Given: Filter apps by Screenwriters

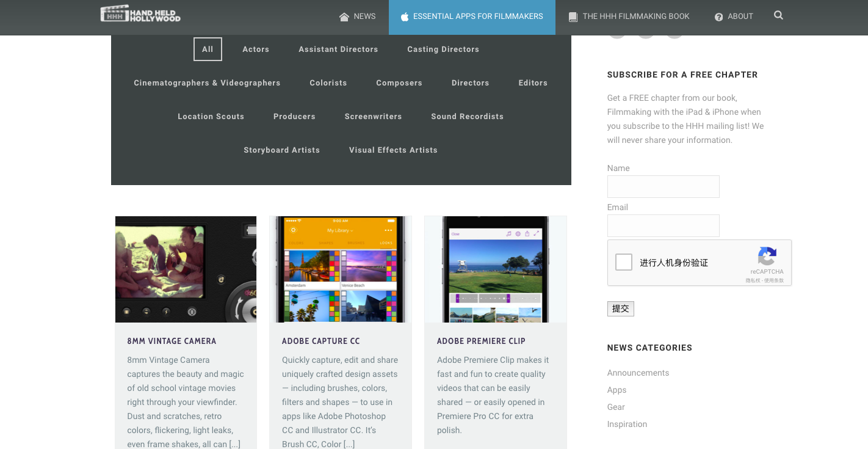Looking at the screenshot, I should (x=373, y=117).
